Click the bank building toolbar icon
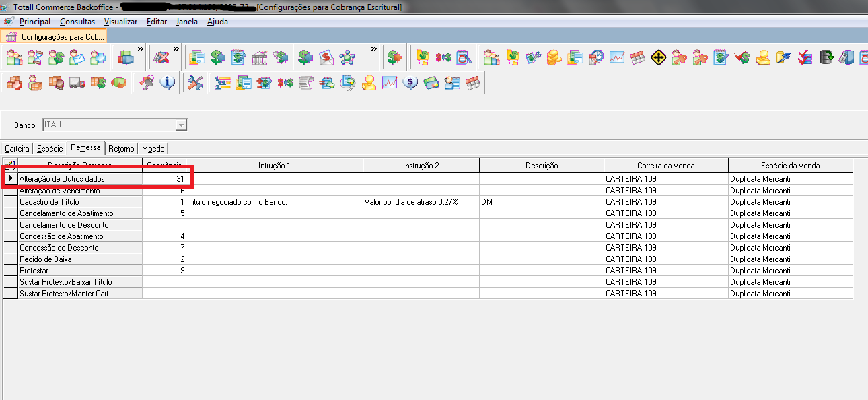This screenshot has width=868, height=400. [260, 57]
